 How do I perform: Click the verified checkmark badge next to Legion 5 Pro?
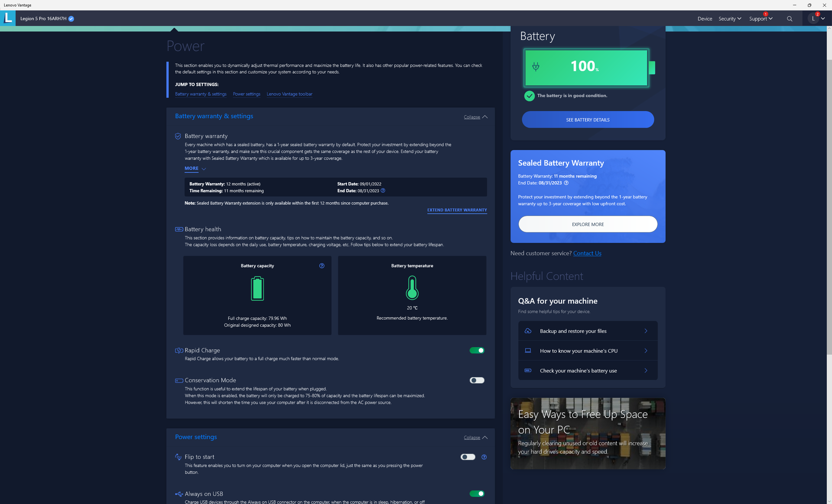pyautogui.click(x=71, y=19)
